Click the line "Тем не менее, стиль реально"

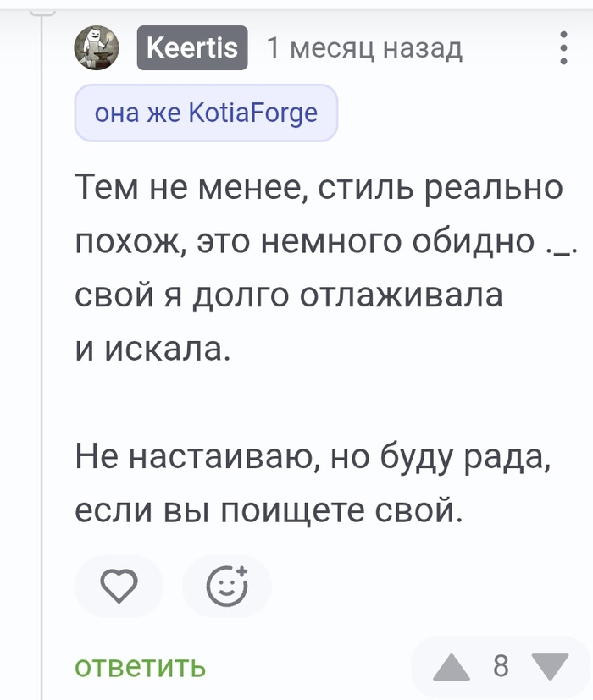319,187
